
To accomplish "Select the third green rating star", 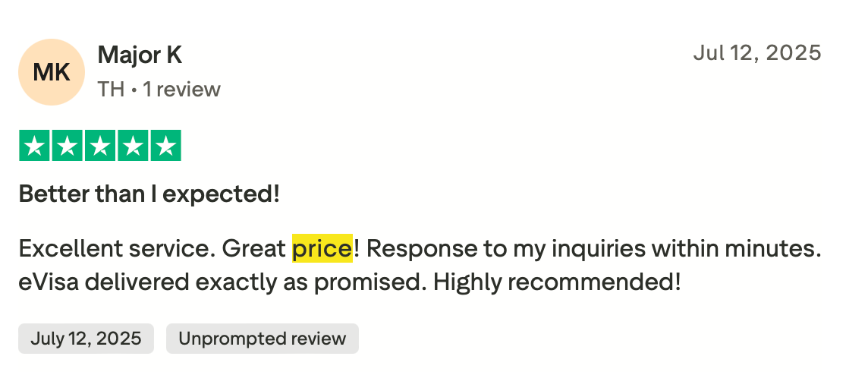I will tap(99, 146).
